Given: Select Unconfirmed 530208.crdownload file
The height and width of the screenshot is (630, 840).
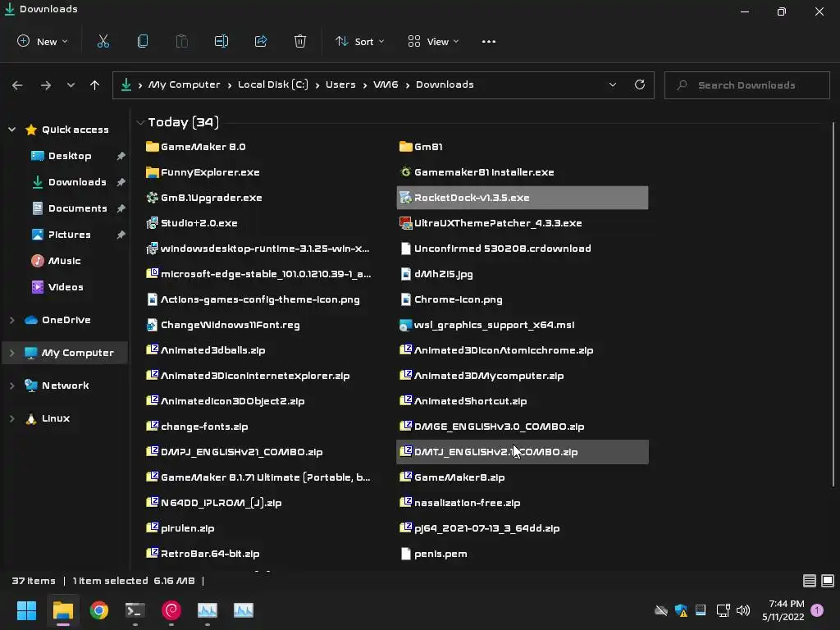Looking at the screenshot, I should [495, 249].
